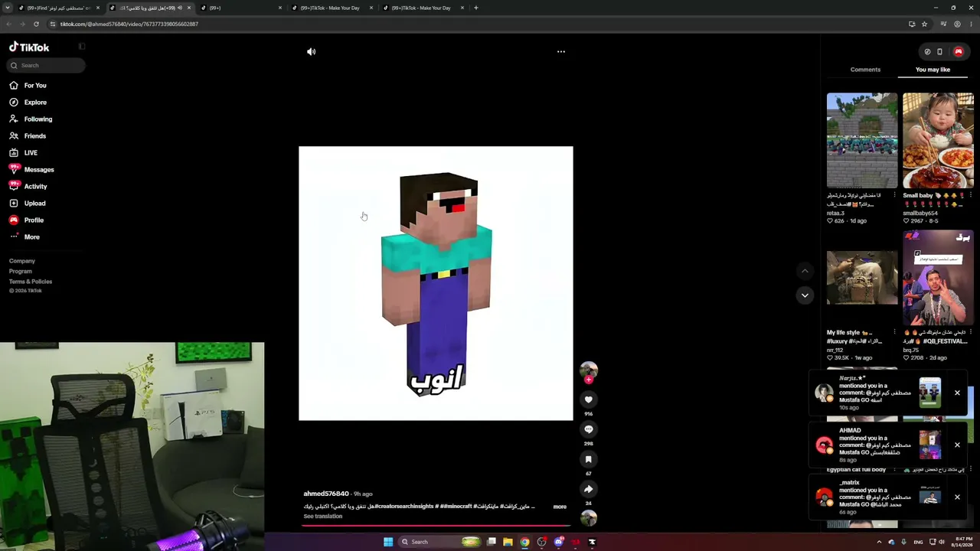Screen dimensions: 980x551
Task: Share the video with the arrow icon
Action: [x=588, y=489]
